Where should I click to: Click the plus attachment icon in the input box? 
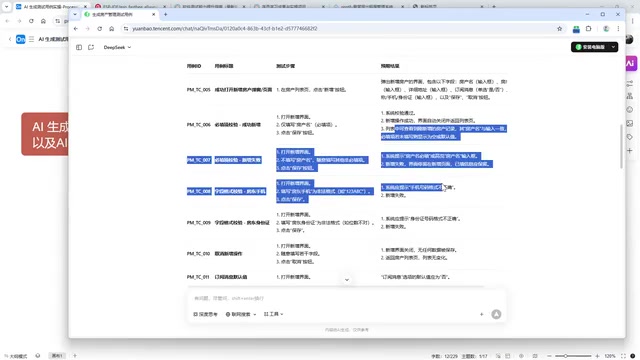482,314
